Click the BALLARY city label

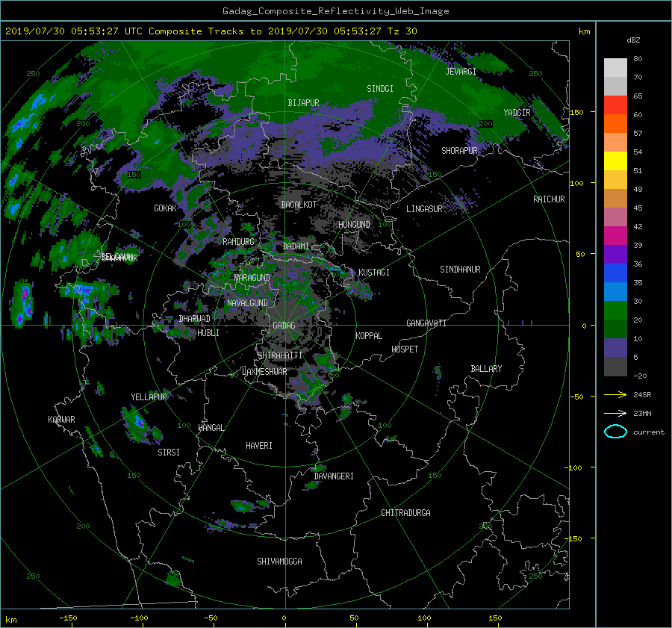[486, 369]
